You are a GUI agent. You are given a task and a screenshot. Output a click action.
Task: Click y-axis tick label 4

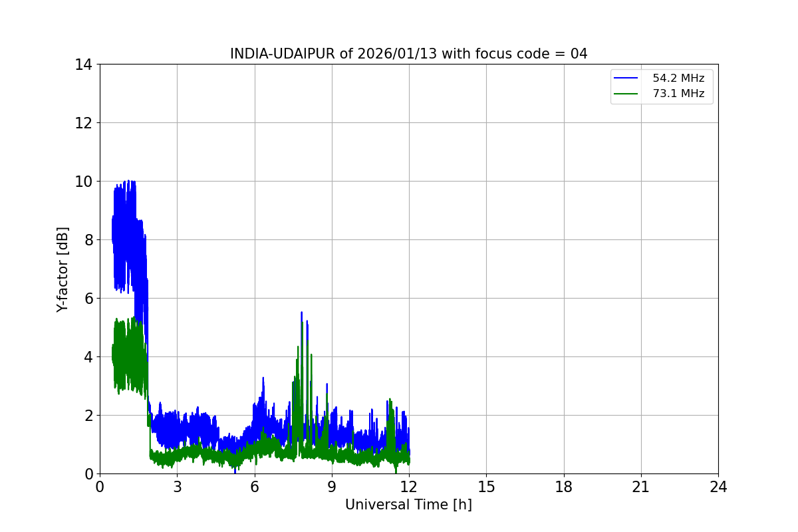(88, 357)
